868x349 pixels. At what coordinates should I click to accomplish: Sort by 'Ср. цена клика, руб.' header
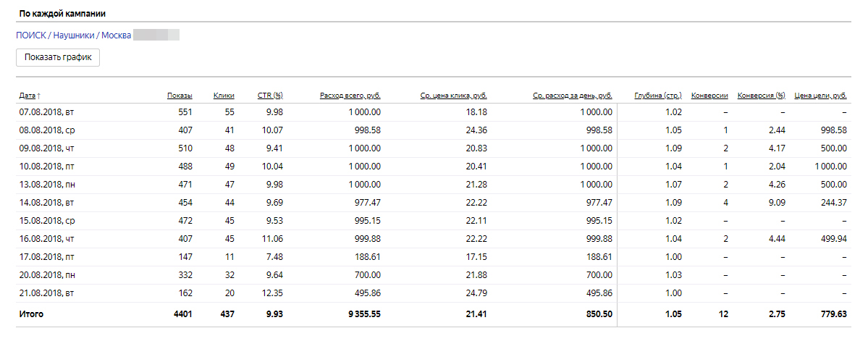point(453,96)
